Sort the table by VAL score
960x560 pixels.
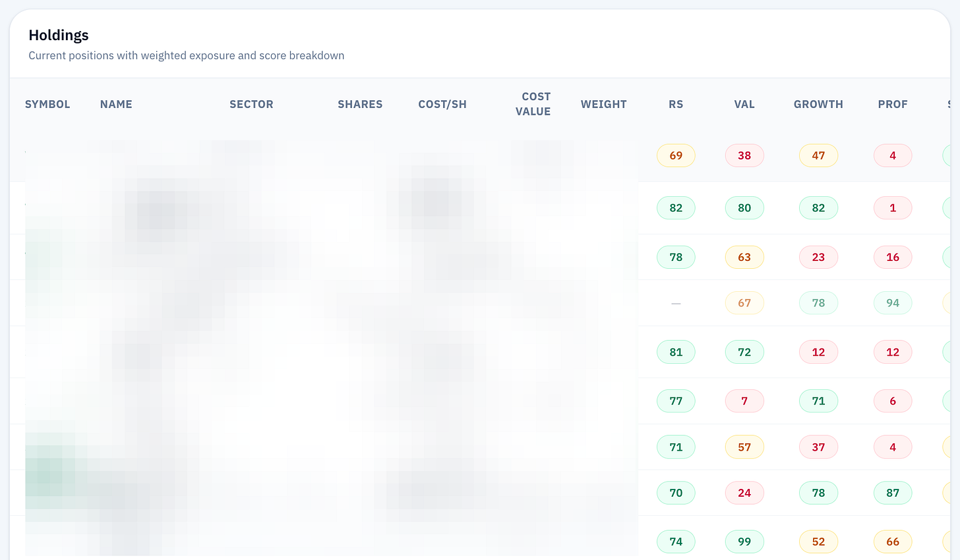(x=744, y=104)
